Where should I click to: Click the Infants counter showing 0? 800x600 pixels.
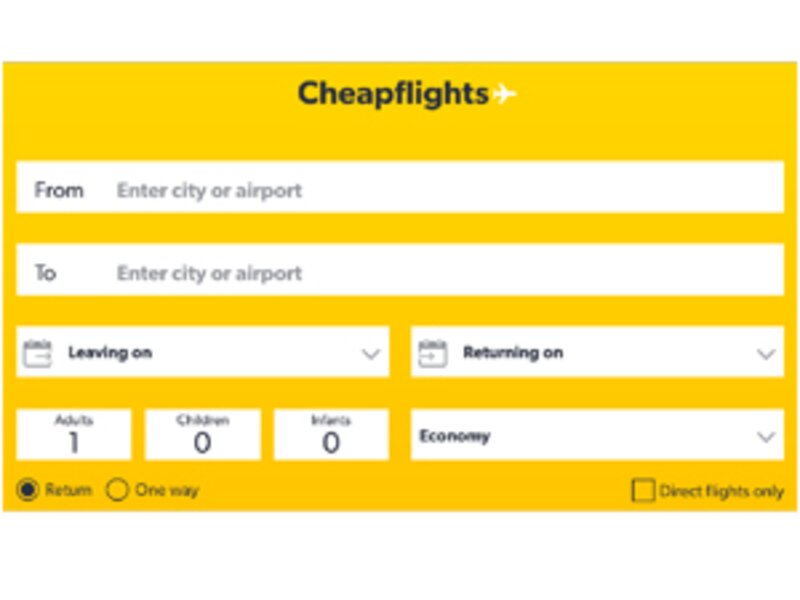(330, 434)
